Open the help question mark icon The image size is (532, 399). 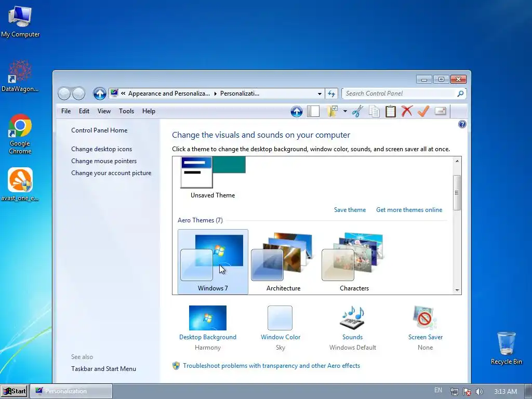(462, 124)
